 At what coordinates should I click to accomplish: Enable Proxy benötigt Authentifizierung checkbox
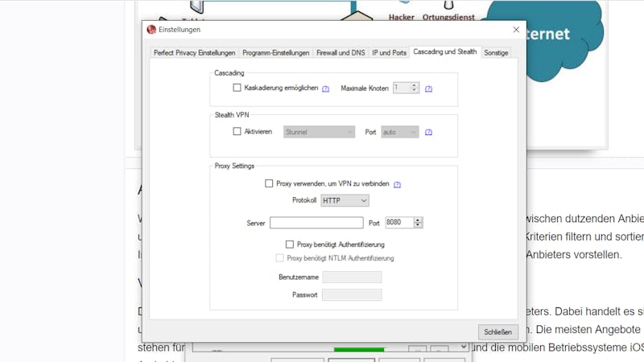pyautogui.click(x=290, y=245)
